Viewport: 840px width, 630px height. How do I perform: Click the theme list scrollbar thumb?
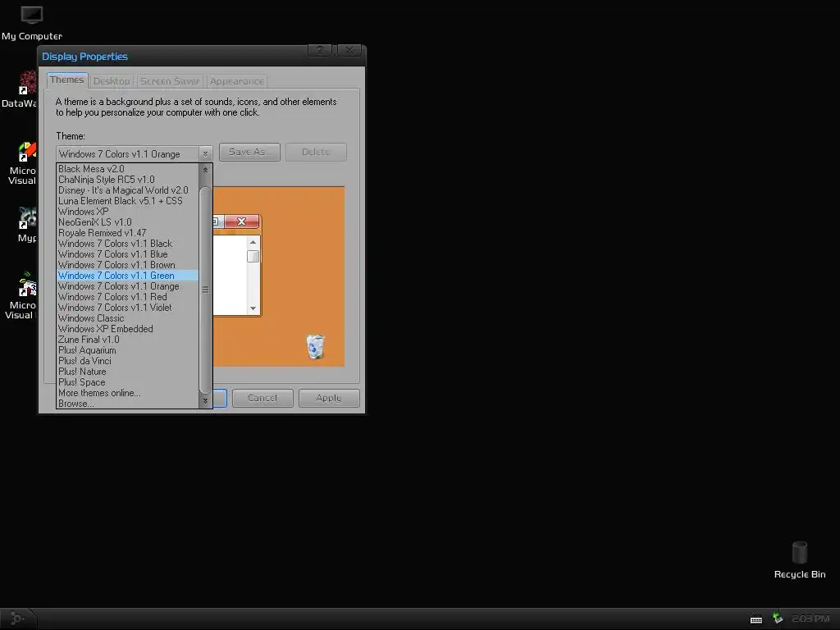(x=205, y=290)
